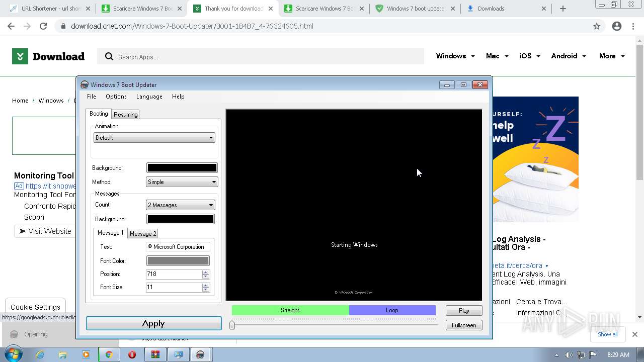Screen dimensions: 644x362
Task: Open the Method Simple dropdown
Action: pos(182,182)
